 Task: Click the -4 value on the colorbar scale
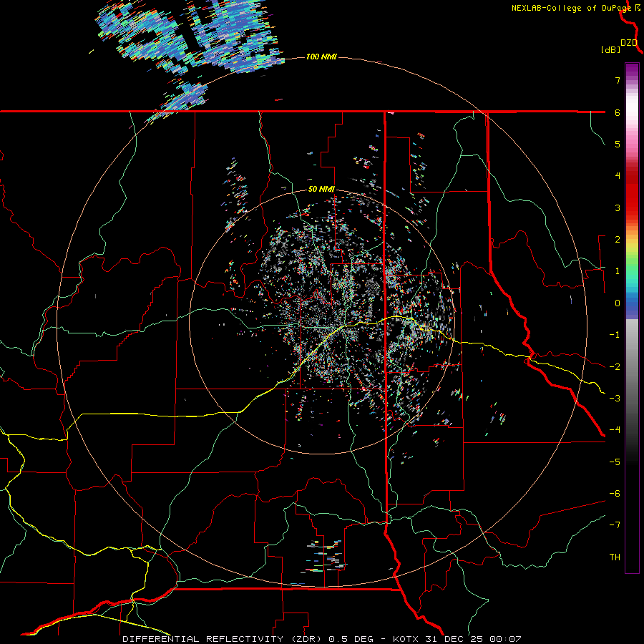[615, 430]
